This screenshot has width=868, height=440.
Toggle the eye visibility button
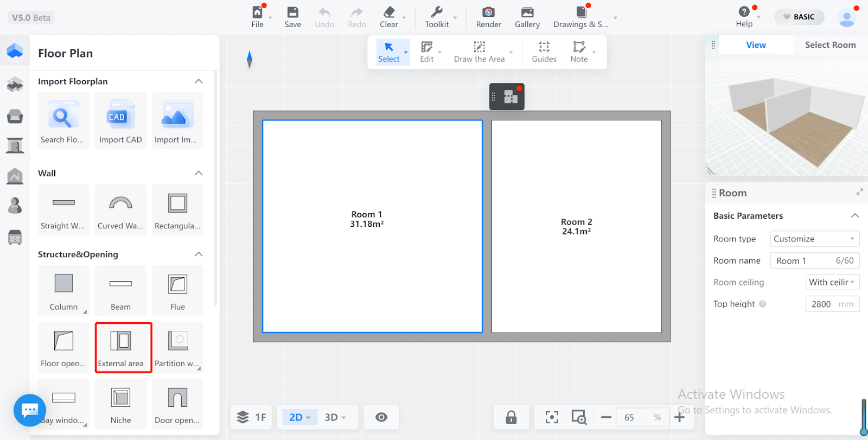(381, 417)
